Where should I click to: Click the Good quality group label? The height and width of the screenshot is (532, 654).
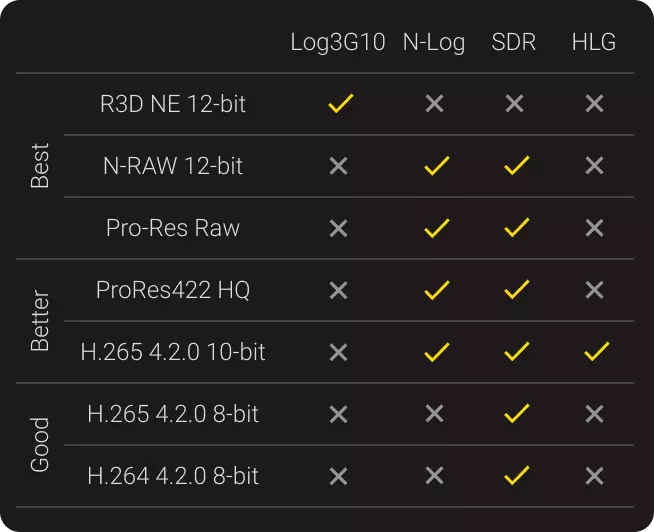[x=40, y=445]
